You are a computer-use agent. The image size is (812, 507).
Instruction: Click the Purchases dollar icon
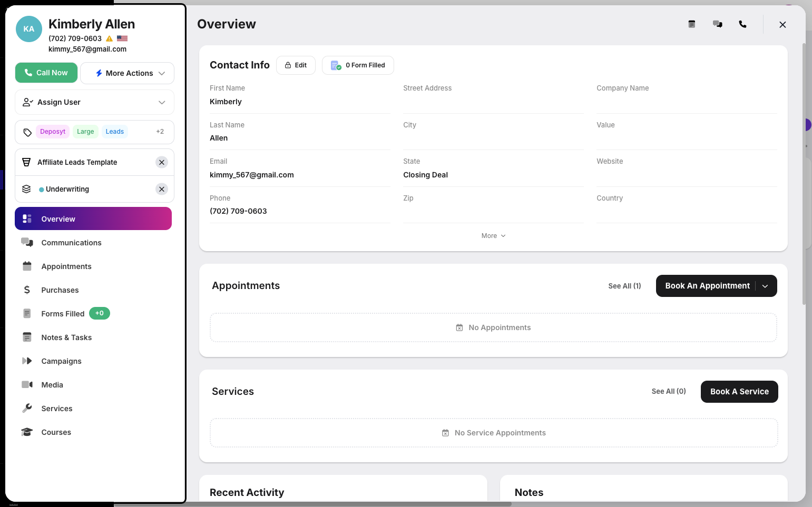click(27, 290)
